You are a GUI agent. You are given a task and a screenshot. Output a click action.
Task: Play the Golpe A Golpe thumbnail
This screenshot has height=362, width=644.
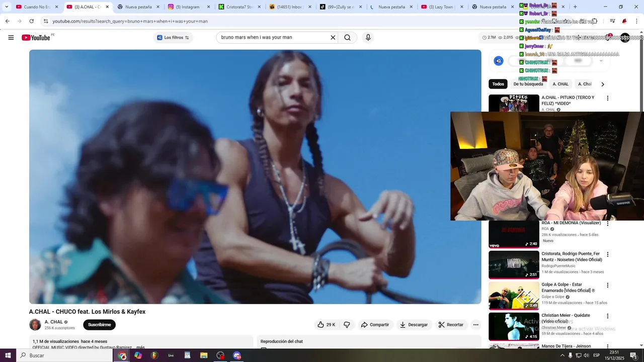click(514, 296)
